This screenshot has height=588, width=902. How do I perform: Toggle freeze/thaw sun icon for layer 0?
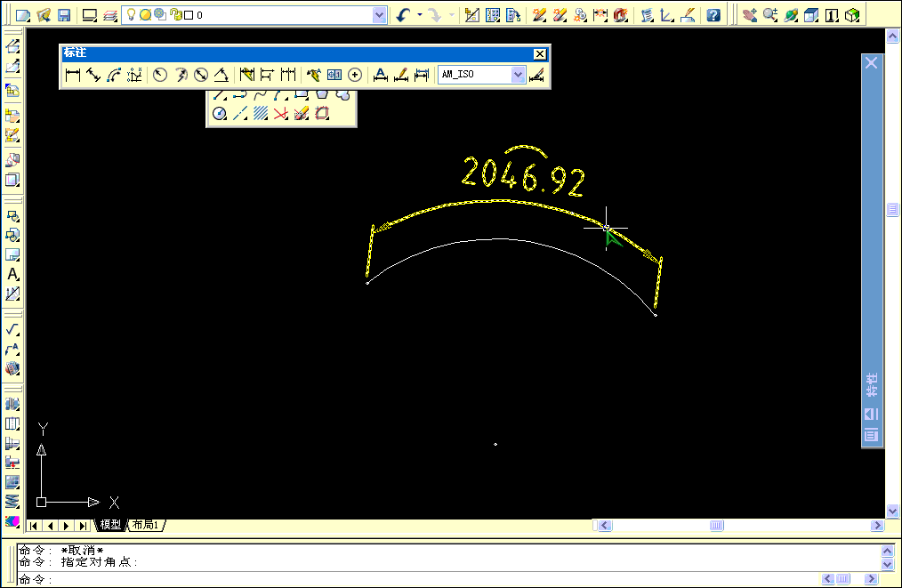click(146, 14)
